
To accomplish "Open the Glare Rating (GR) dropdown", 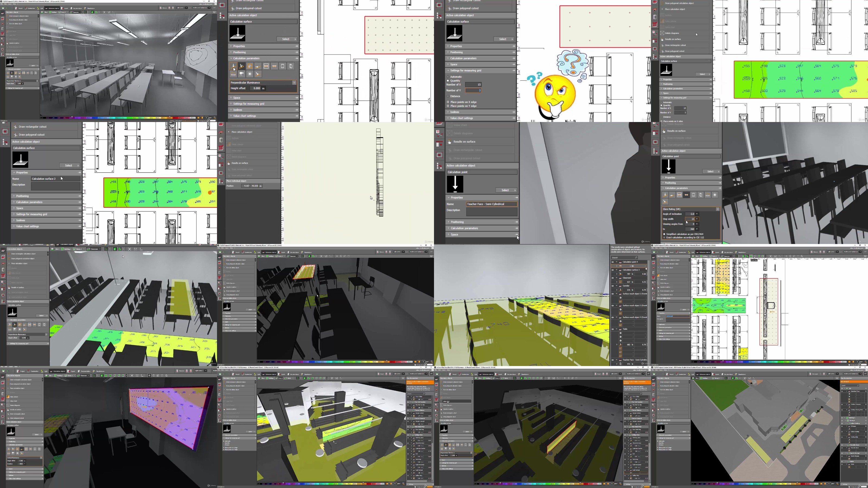I will (x=718, y=209).
